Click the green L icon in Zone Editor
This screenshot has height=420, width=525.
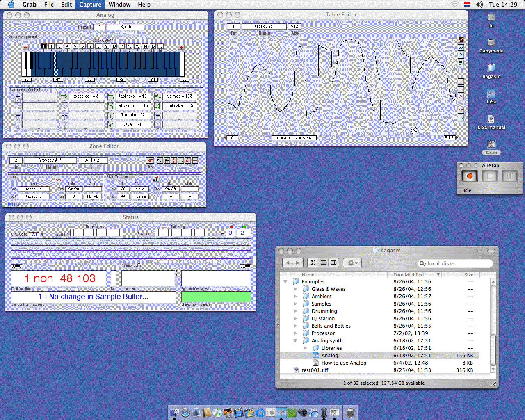[180, 160]
